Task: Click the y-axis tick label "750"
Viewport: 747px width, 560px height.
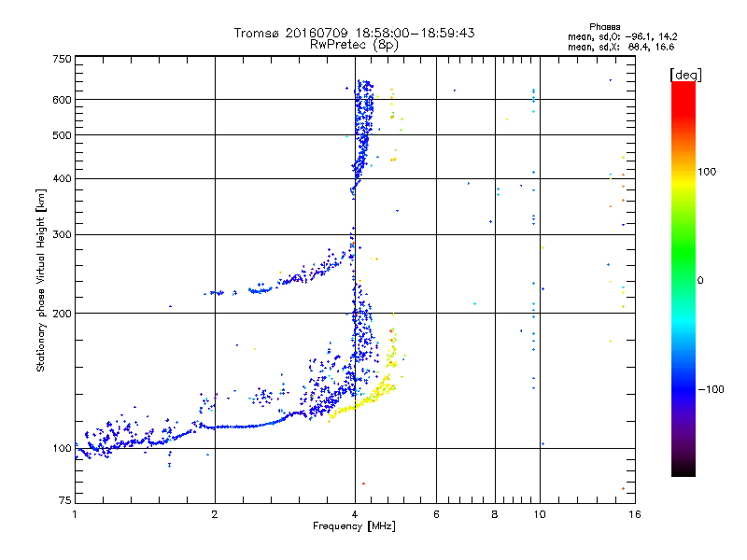Action: 62,59
